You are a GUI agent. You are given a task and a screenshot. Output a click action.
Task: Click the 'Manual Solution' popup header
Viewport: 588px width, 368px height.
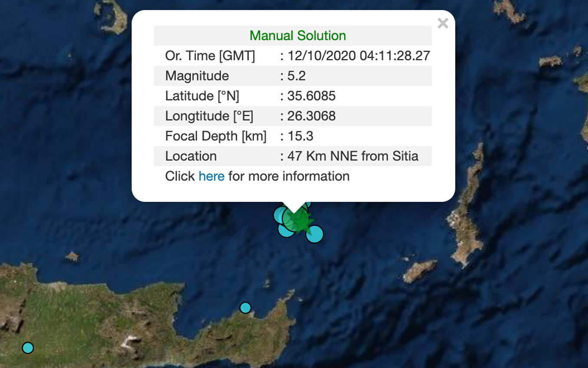(x=297, y=36)
